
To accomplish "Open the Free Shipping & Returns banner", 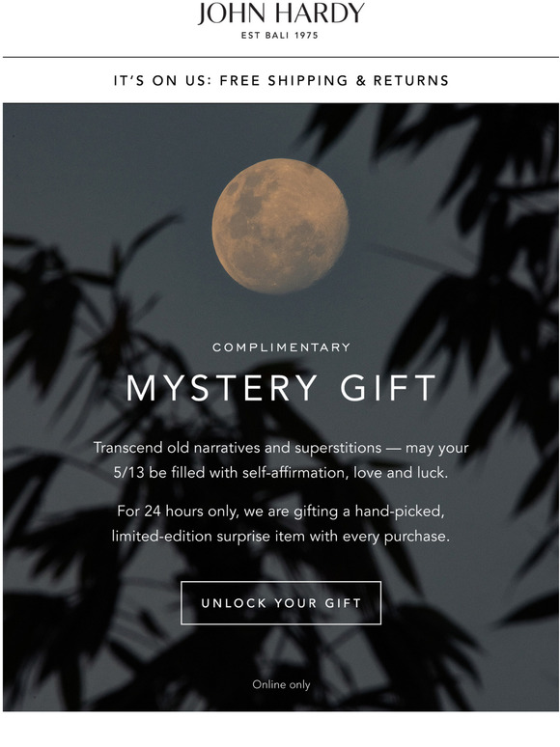I will [281, 80].
